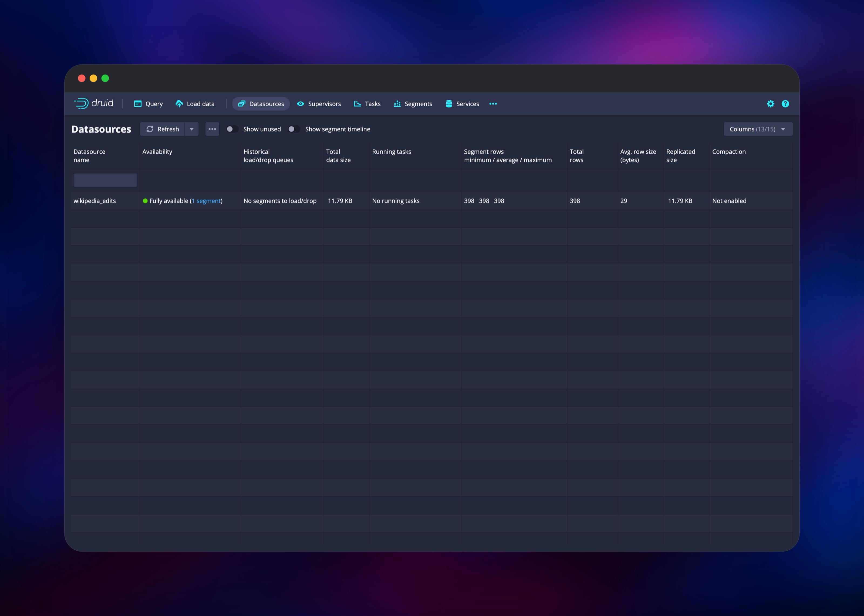Select the wikipedia_edits datasource name
This screenshot has height=616, width=864.
95,201
